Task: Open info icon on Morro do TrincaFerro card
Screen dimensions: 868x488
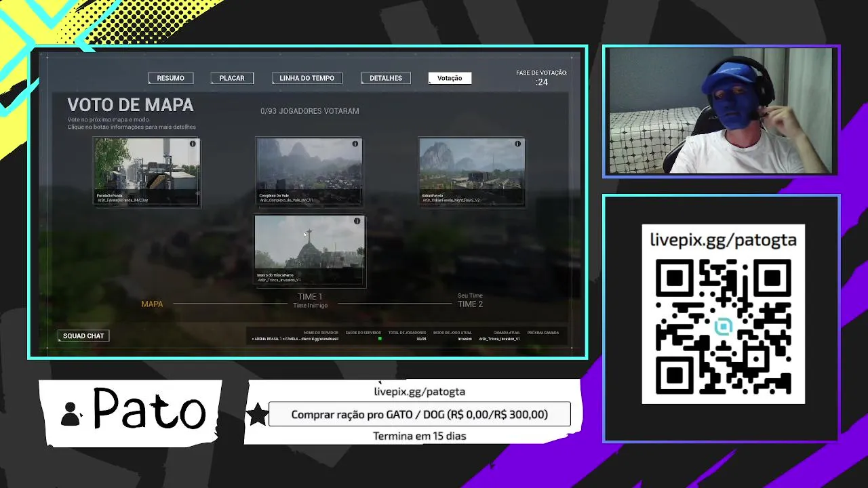Action: point(357,221)
